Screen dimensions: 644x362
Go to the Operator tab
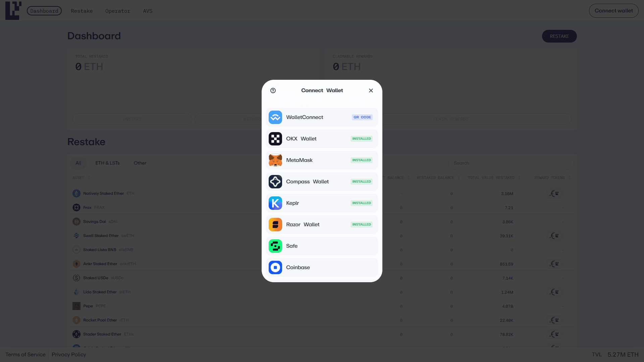(117, 11)
